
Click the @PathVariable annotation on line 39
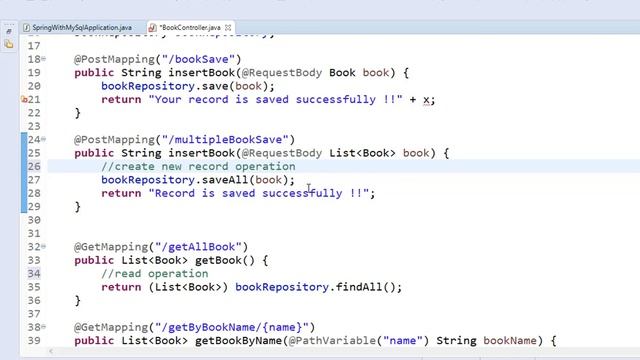pyautogui.click(x=332, y=341)
